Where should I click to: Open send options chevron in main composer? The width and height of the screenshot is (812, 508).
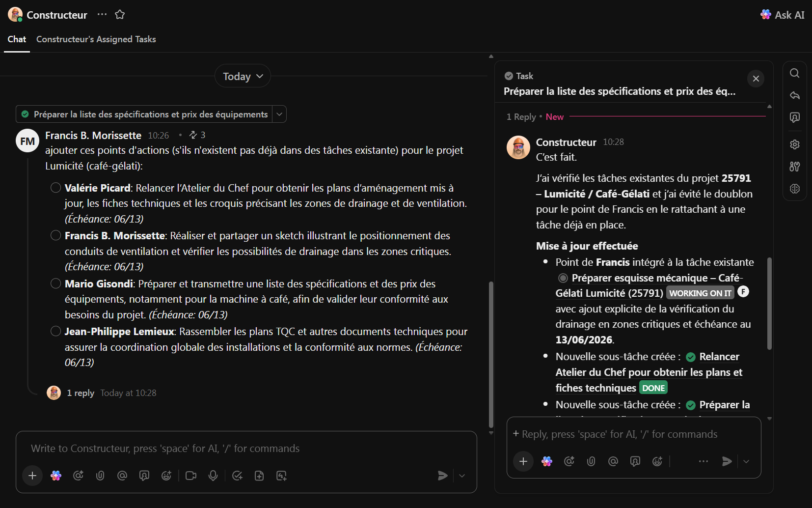pyautogui.click(x=462, y=476)
